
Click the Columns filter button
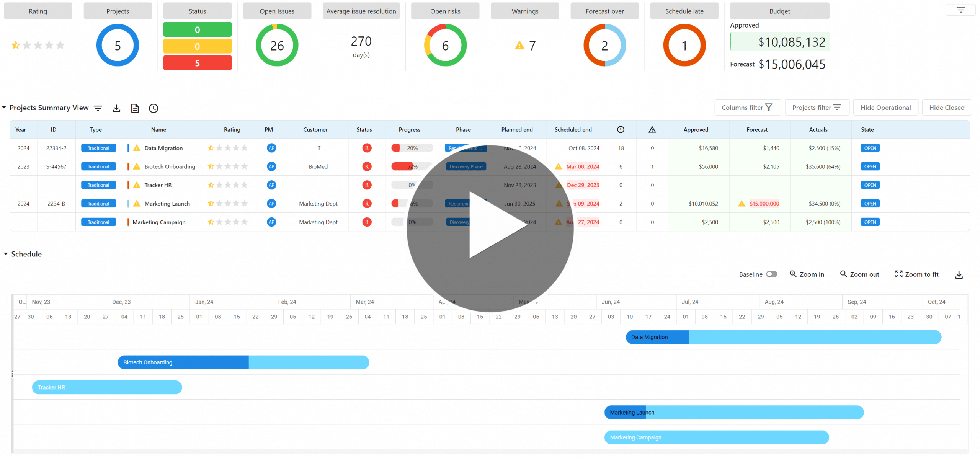[x=747, y=108]
